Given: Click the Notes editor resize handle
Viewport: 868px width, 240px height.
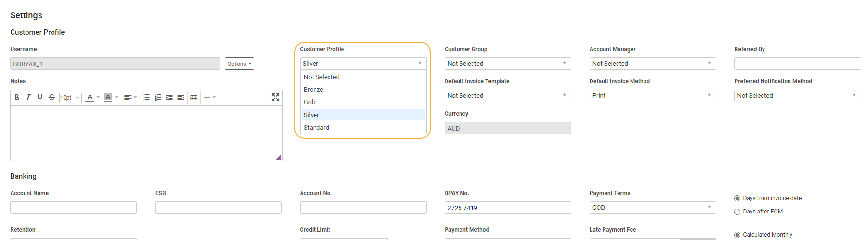Looking at the screenshot, I should click(279, 158).
